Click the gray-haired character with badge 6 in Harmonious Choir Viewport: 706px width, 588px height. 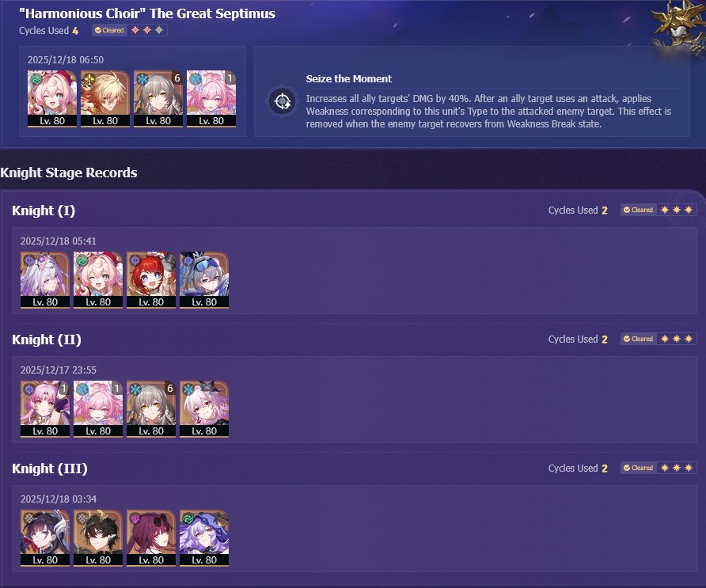[158, 99]
